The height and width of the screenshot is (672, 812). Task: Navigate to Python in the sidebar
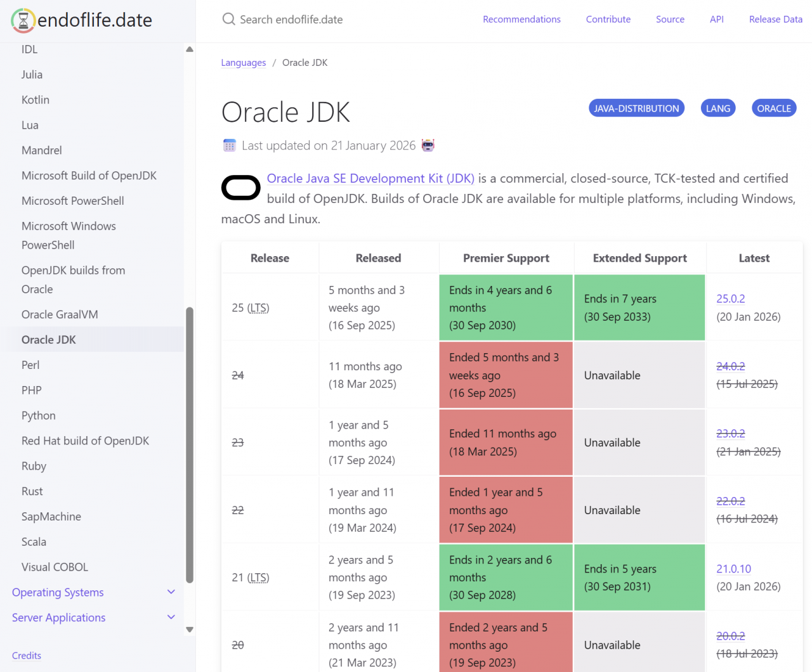pyautogui.click(x=38, y=415)
